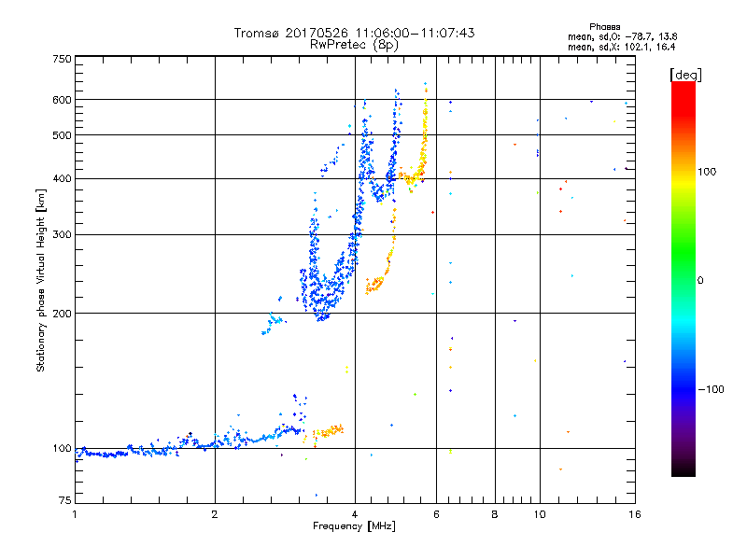
Task: Click the y-axis '100' tick label
Action: (62, 449)
